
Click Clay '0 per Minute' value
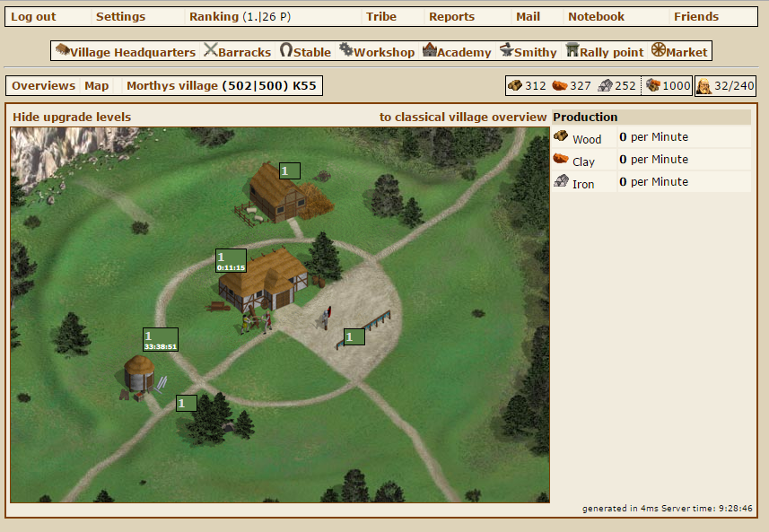click(653, 160)
